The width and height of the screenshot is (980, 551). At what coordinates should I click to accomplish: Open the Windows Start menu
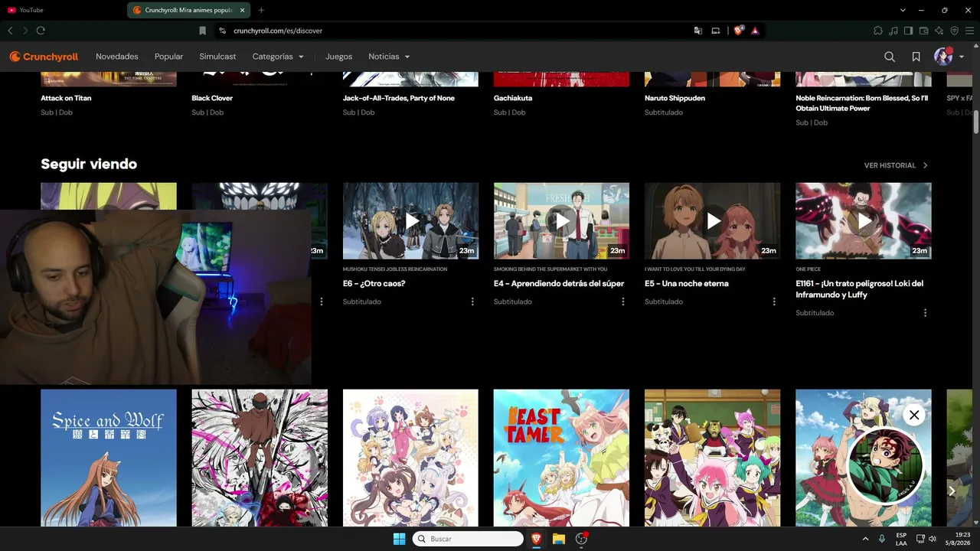(x=399, y=539)
